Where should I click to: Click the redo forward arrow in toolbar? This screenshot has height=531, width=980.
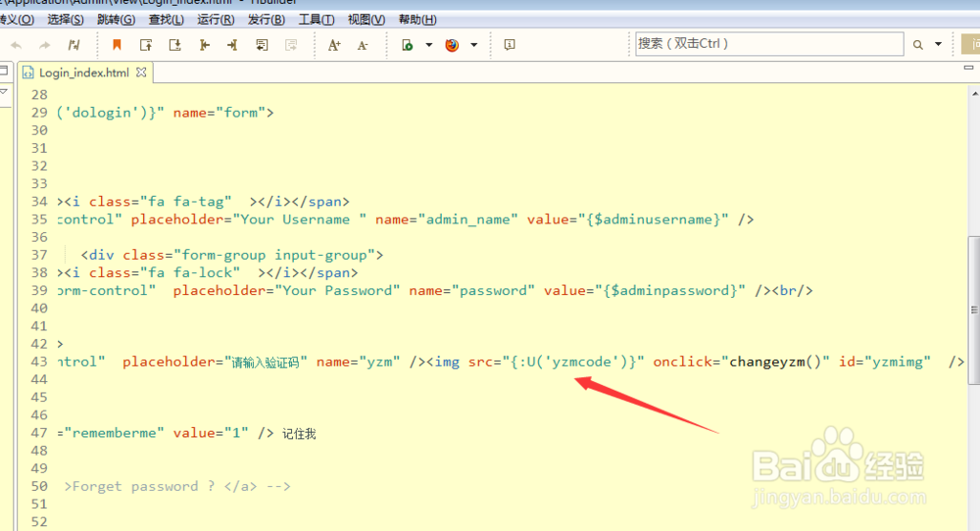[x=44, y=45]
